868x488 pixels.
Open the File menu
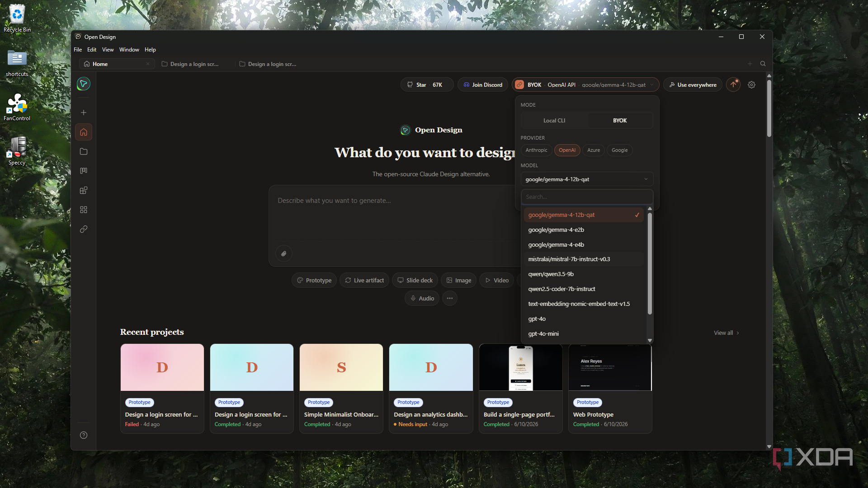(78, 50)
